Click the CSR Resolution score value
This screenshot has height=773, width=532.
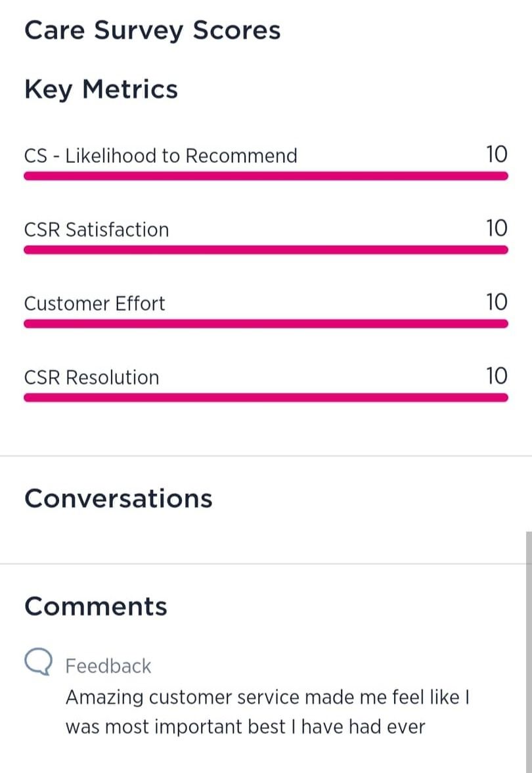click(497, 376)
